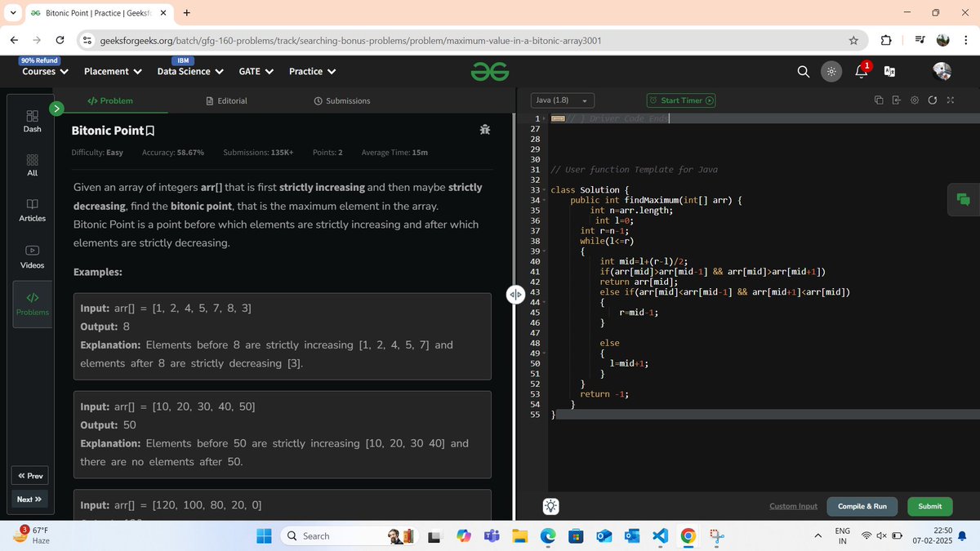Click the 'Accuracy: 58.67%' text
This screenshot has width=980, height=551.
[173, 153]
